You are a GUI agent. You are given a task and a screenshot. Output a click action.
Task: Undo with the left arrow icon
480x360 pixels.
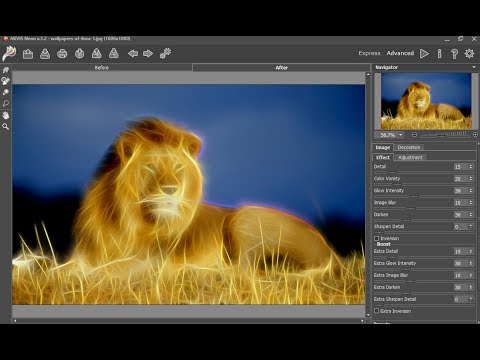pyautogui.click(x=133, y=53)
